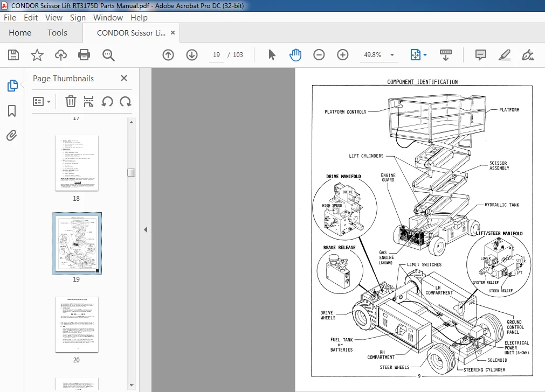Select the CONDOR Scissor Li... document tab

coord(131,33)
